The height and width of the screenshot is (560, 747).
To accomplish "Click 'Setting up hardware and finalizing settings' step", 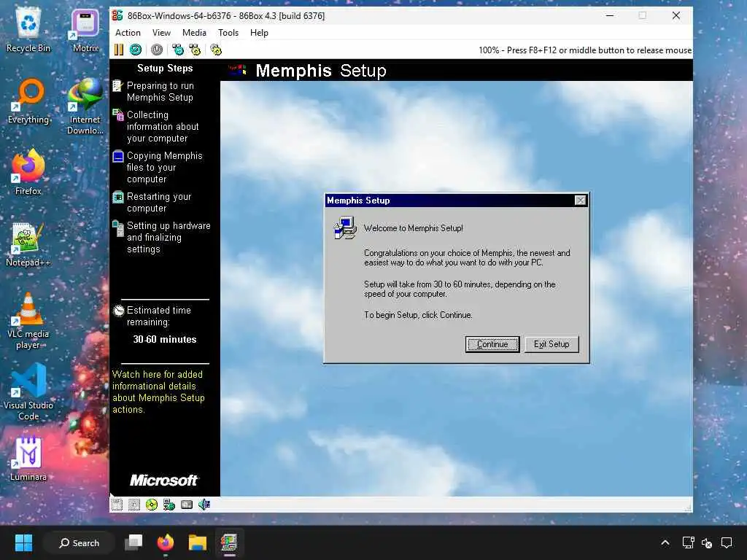I will (x=162, y=237).
